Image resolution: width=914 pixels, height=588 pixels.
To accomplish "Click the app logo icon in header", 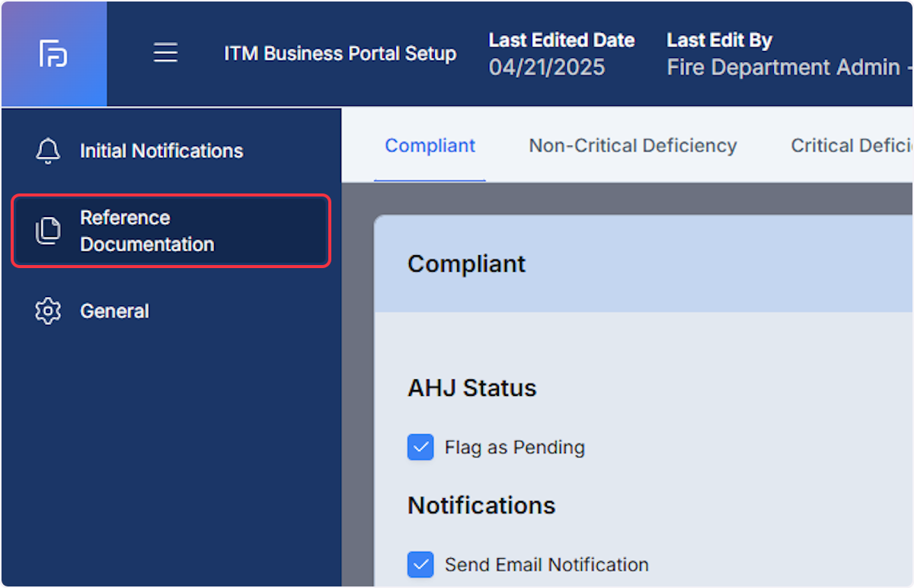I will pyautogui.click(x=53, y=53).
